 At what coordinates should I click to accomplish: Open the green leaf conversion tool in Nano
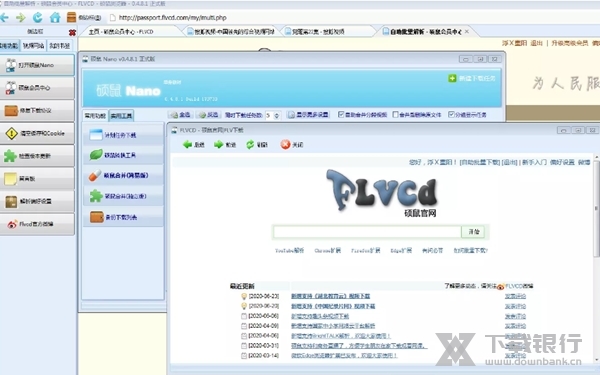(x=123, y=155)
